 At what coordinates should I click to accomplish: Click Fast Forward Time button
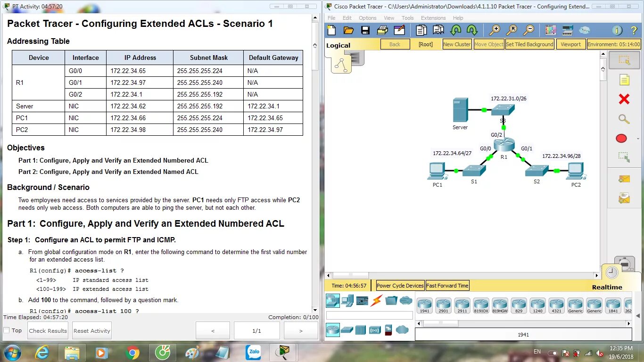click(447, 286)
